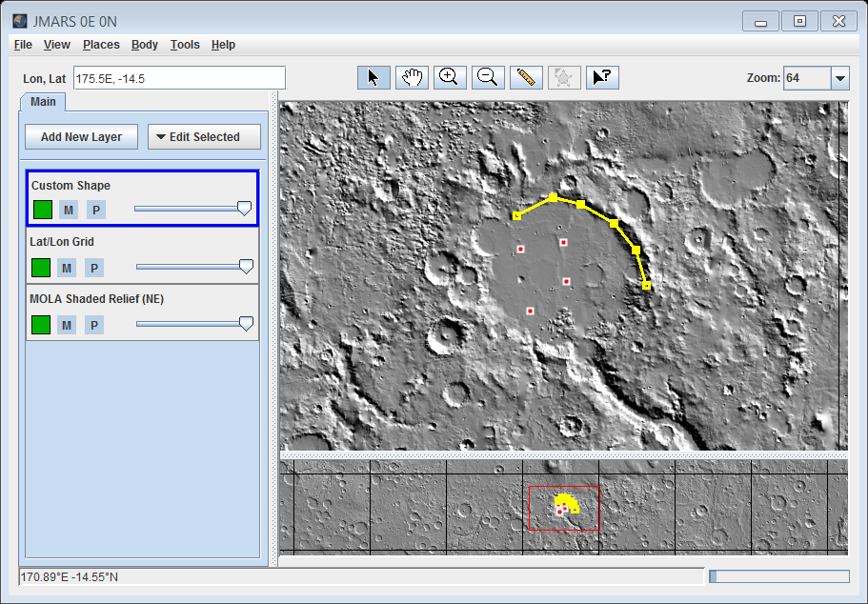The width and height of the screenshot is (868, 604).
Task: Expand the Edit Selected dropdown
Action: (204, 137)
